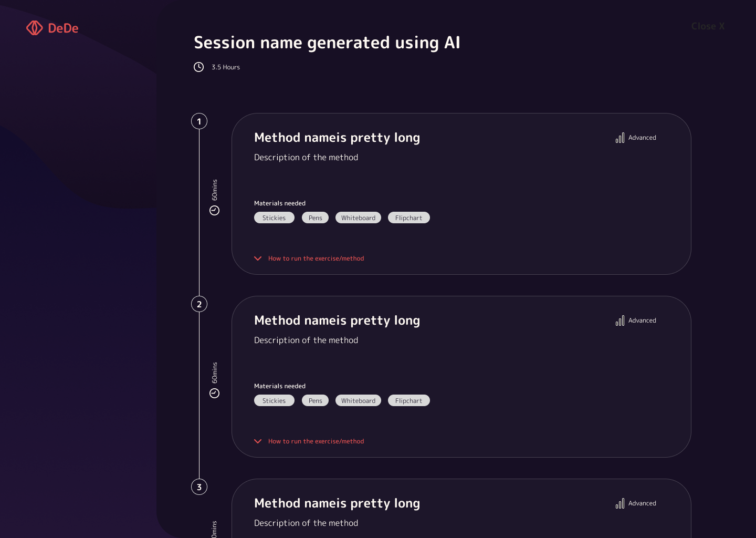Click the step 3 circle on the timeline
This screenshot has height=538, width=756.
199,487
